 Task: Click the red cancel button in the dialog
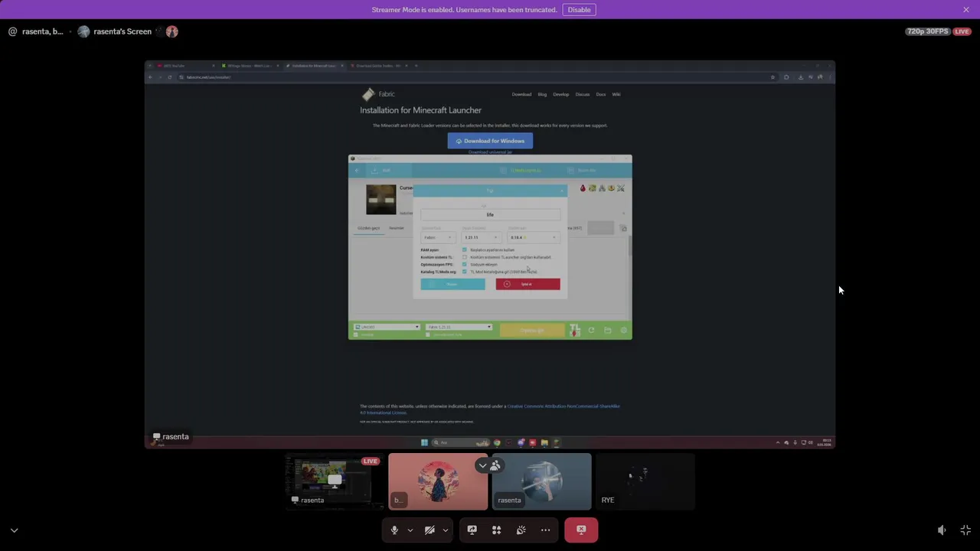pyautogui.click(x=528, y=284)
